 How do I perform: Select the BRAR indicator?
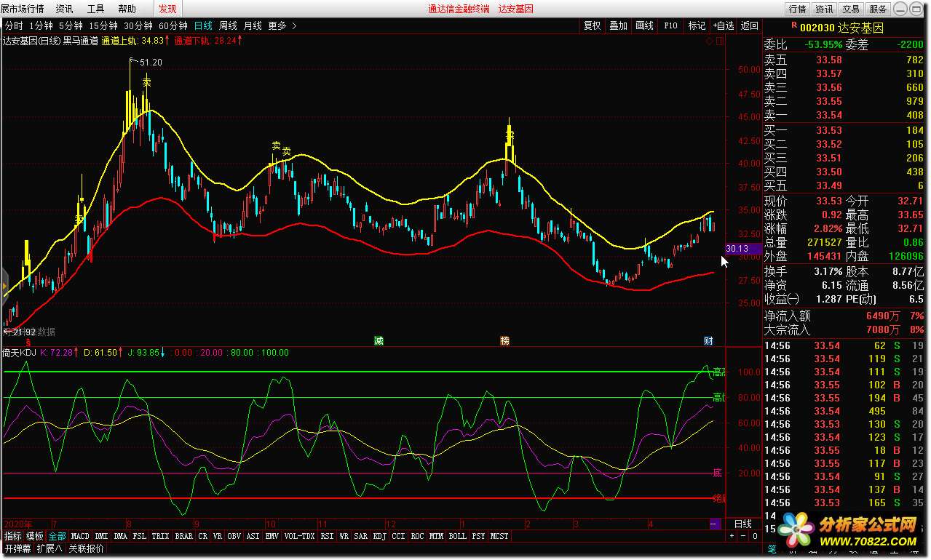point(184,536)
